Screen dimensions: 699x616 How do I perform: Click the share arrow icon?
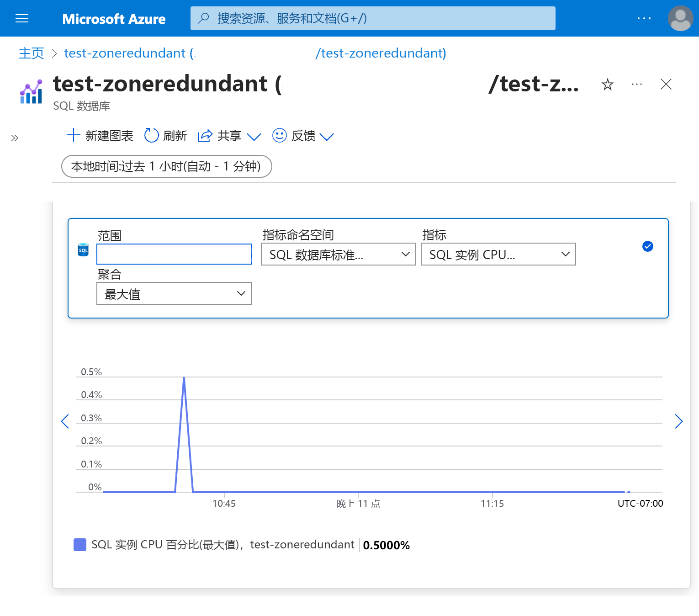205,135
